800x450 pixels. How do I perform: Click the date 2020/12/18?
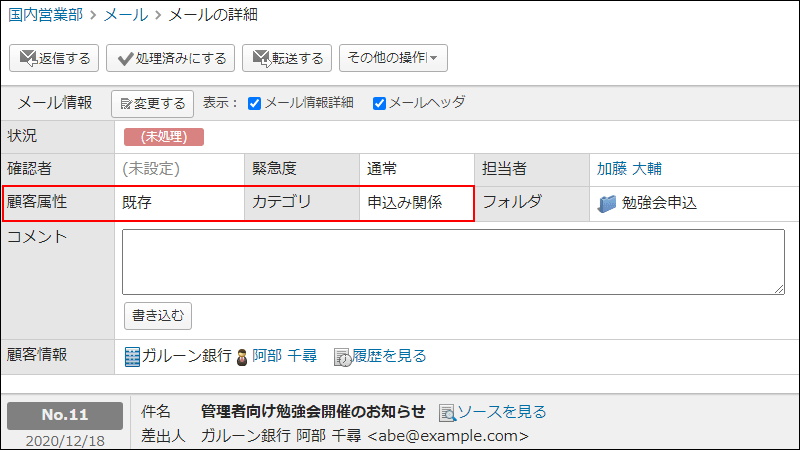click(x=65, y=441)
